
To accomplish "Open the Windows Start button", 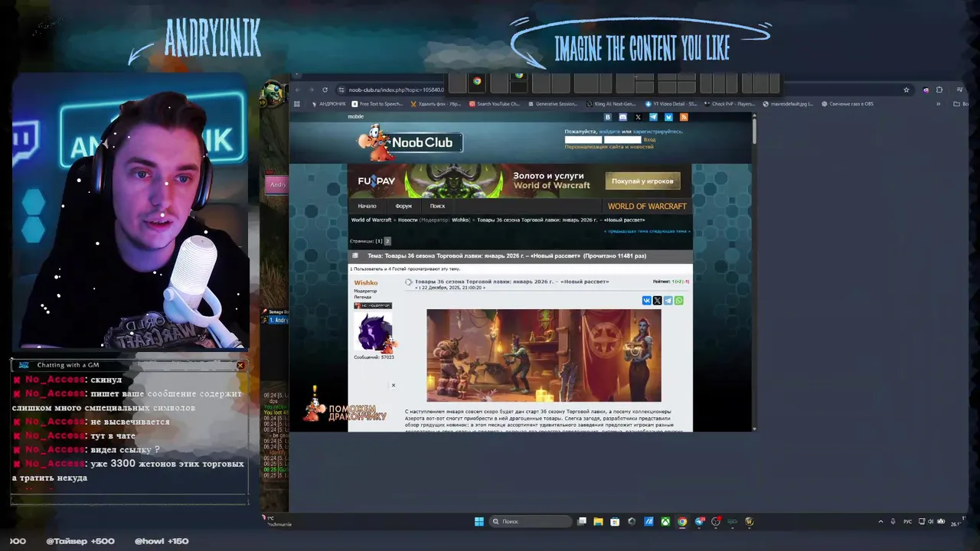I will pos(479,521).
